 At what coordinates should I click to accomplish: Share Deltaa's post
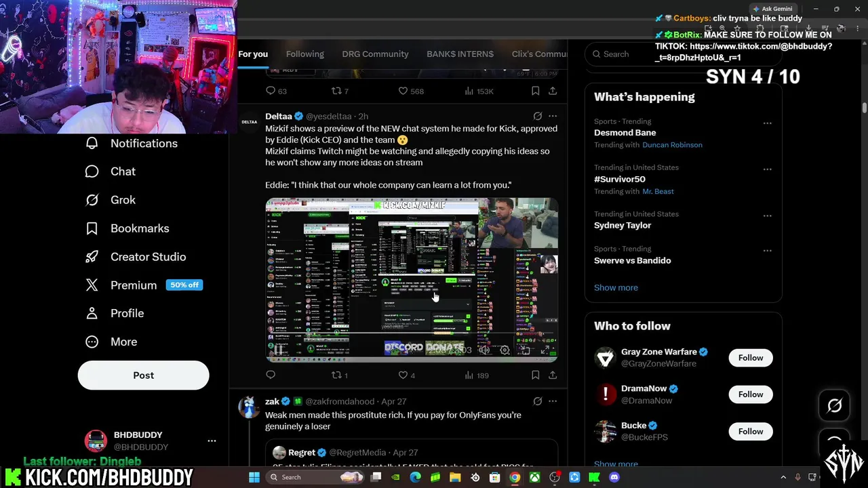(553, 375)
